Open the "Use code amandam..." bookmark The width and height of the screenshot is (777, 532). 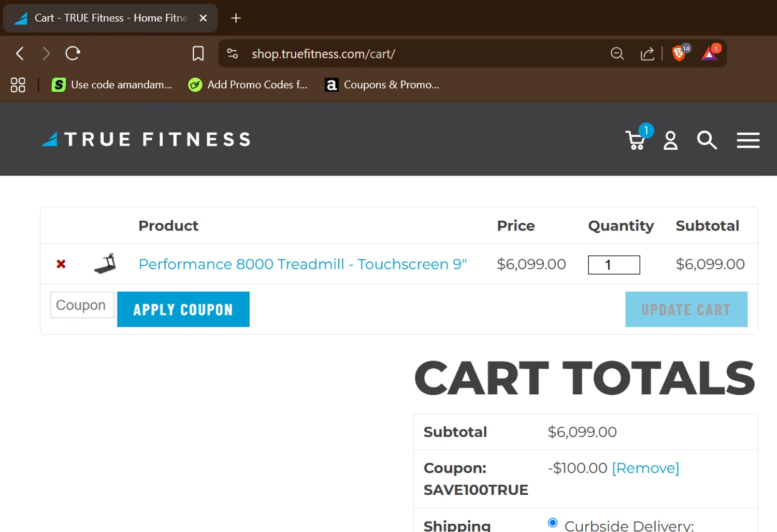pos(112,84)
